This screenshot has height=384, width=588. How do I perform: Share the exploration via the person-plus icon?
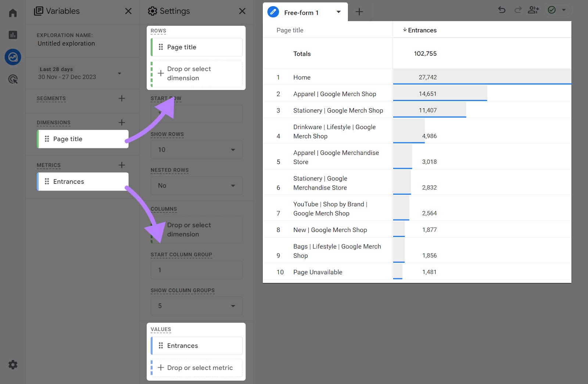pyautogui.click(x=533, y=10)
